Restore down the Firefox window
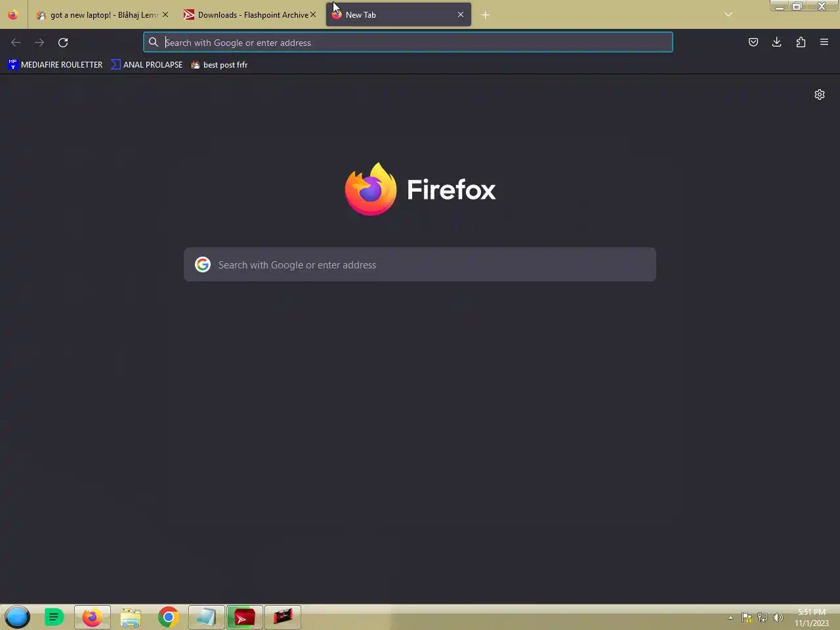 797,6
